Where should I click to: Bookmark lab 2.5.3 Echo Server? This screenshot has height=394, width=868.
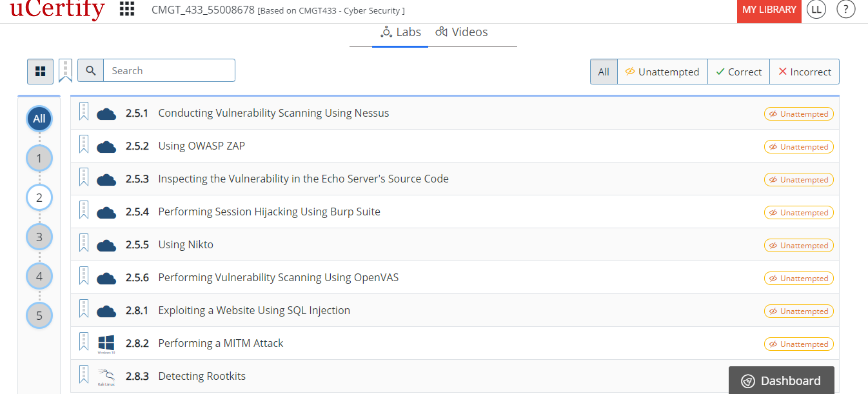pyautogui.click(x=83, y=177)
